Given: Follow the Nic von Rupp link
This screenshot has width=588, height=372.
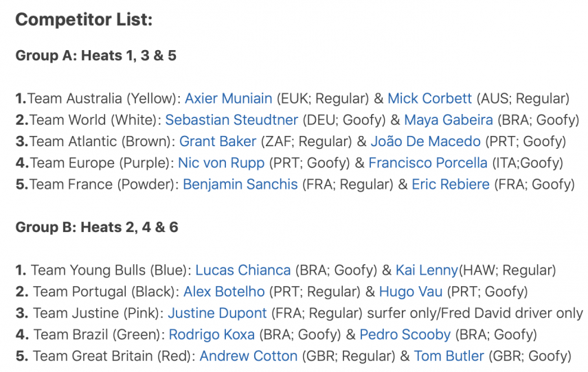Looking at the screenshot, I should [x=221, y=163].
